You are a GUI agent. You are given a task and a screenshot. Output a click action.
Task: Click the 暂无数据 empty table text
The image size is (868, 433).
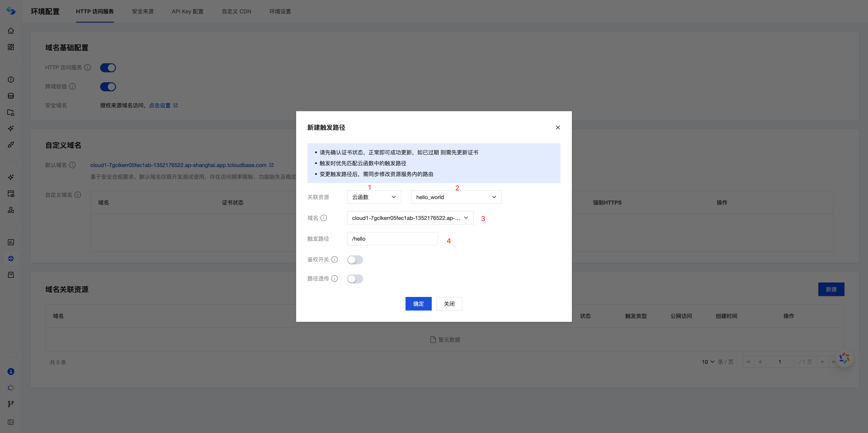tap(449, 340)
